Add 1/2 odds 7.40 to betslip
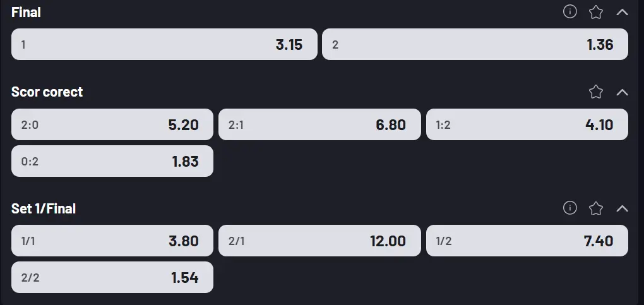This screenshot has width=644, height=305. point(527,241)
